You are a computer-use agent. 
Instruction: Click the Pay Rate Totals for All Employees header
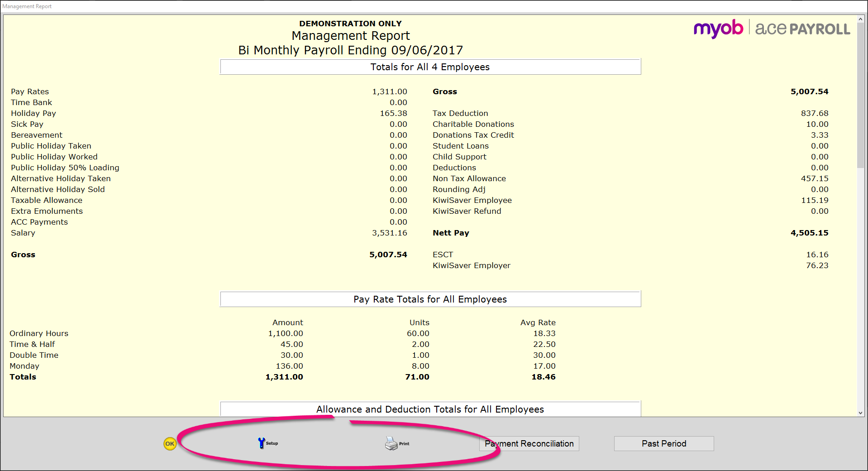tap(430, 299)
